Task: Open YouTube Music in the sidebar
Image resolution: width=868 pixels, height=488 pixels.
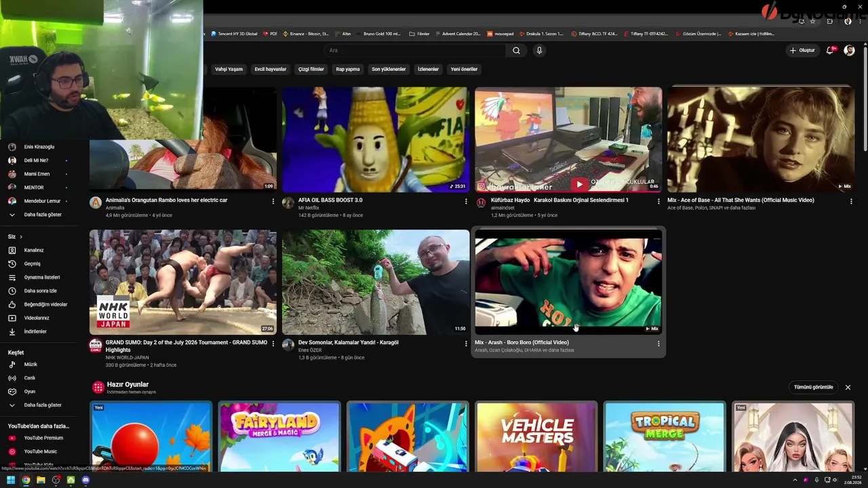Action: [x=39, y=451]
